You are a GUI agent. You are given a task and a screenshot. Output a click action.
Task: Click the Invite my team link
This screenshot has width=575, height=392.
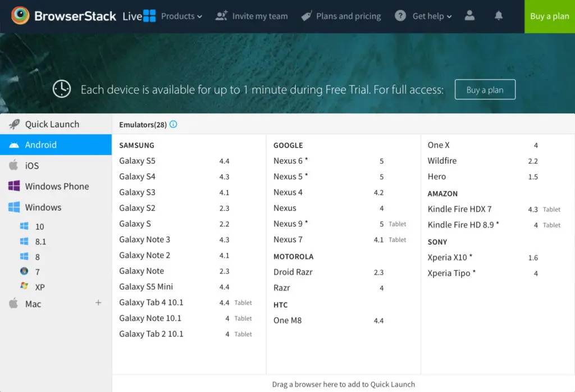point(259,16)
